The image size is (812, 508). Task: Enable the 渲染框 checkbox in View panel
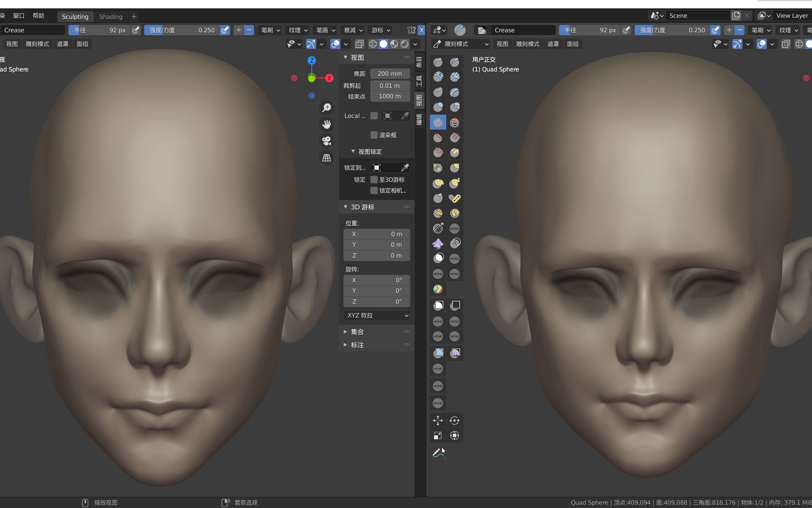(x=374, y=135)
